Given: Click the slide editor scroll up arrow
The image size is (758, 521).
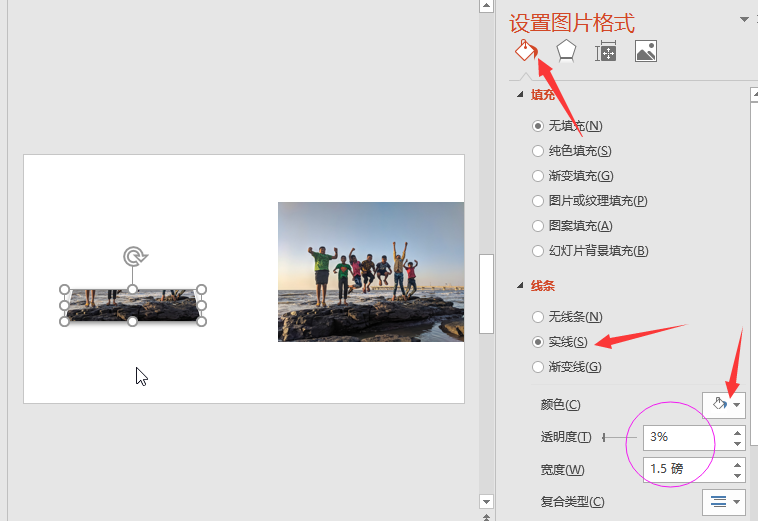Looking at the screenshot, I should click(x=486, y=6).
